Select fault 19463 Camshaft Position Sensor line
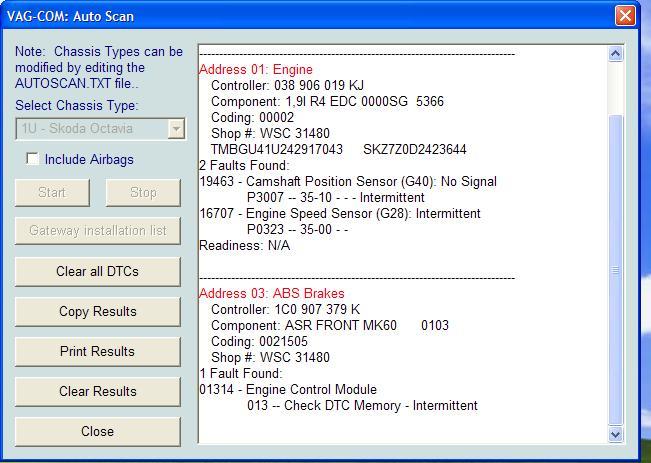Image resolution: width=651 pixels, height=463 pixels. (348, 181)
